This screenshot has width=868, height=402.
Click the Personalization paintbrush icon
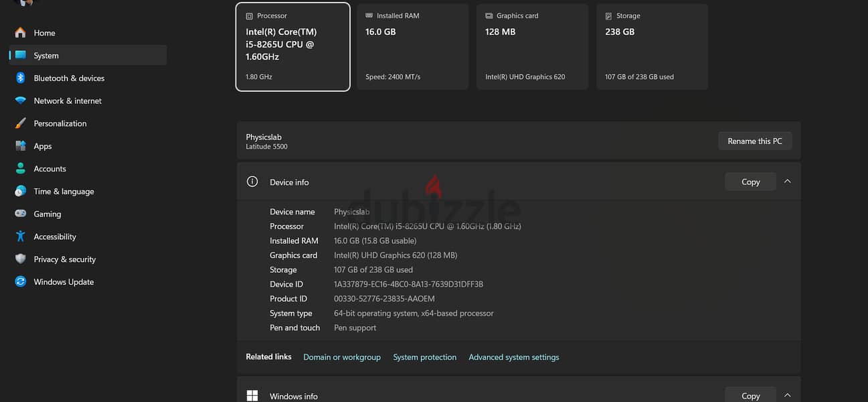(x=20, y=123)
